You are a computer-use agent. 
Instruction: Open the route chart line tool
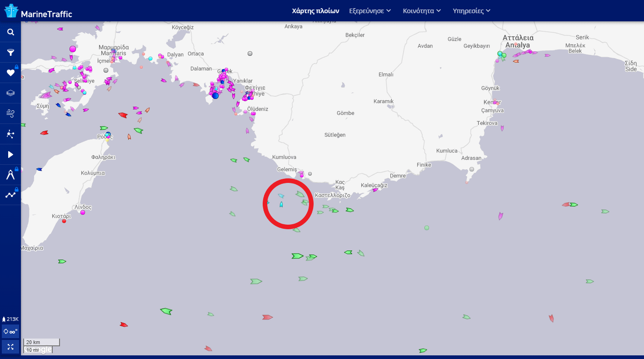pyautogui.click(x=10, y=195)
